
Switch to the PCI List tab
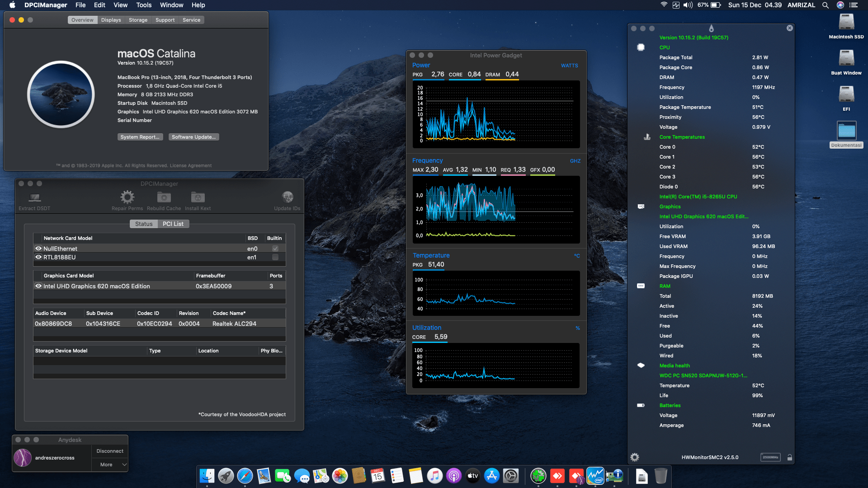click(x=173, y=224)
